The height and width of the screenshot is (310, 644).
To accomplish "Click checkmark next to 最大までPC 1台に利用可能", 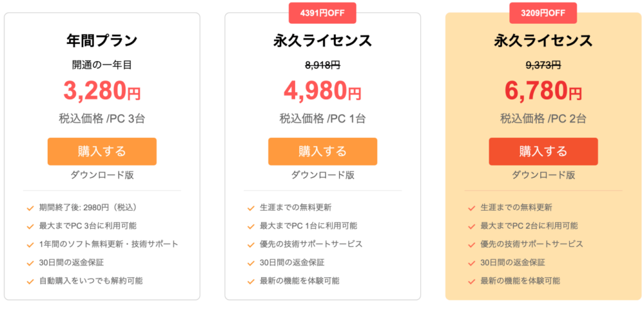I will 250,226.
